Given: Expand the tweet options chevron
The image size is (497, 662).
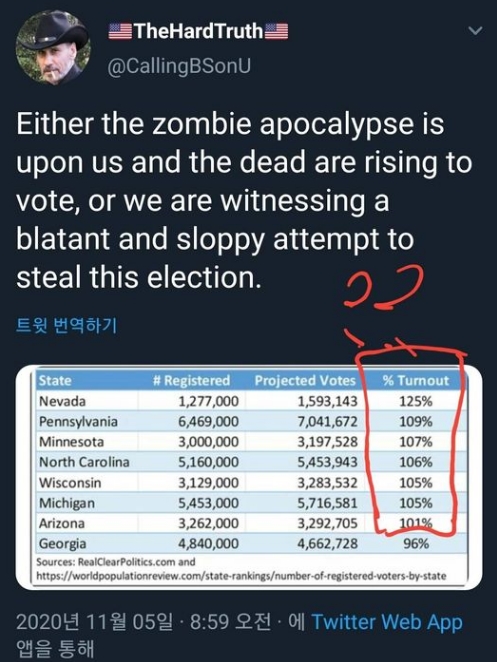Looking at the screenshot, I should coord(476,30).
